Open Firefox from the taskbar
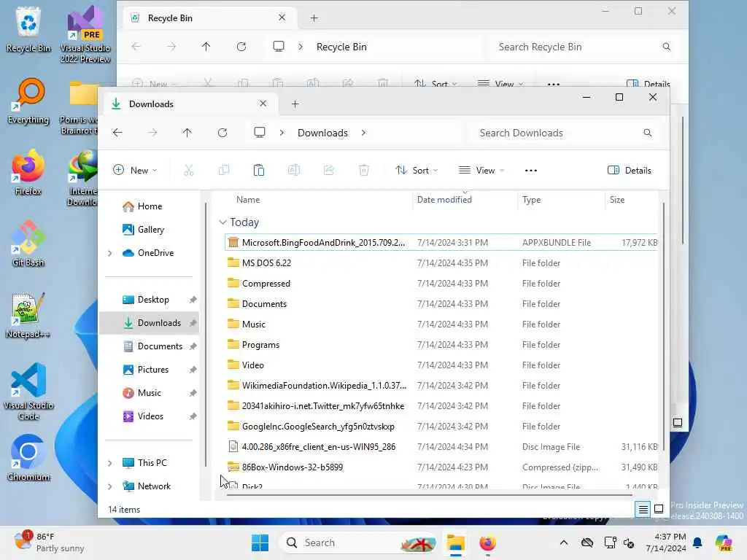Screen dimensions: 747x560 tap(487, 542)
